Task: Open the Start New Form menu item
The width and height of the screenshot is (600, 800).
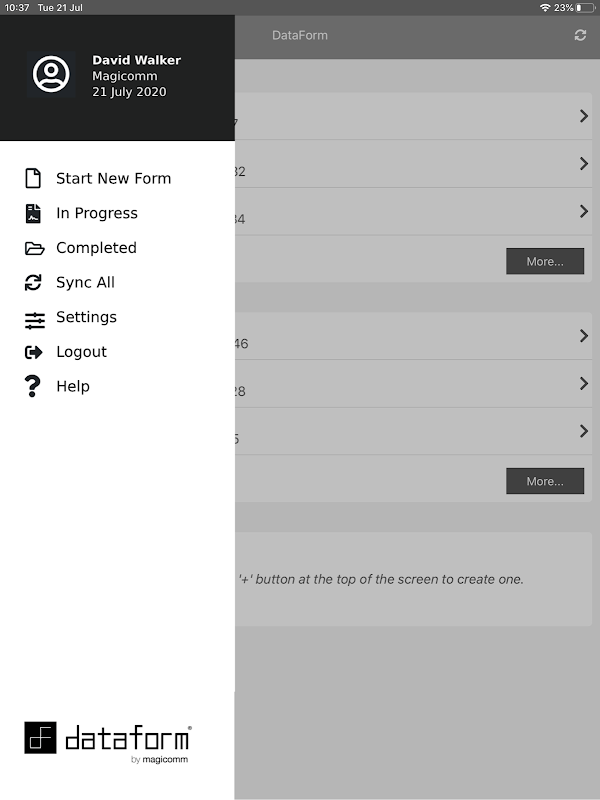Action: click(x=113, y=179)
